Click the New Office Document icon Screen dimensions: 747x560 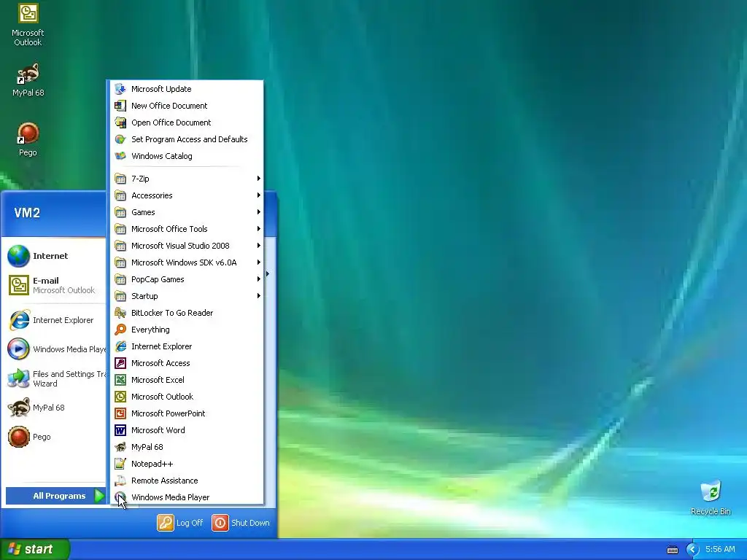[120, 106]
